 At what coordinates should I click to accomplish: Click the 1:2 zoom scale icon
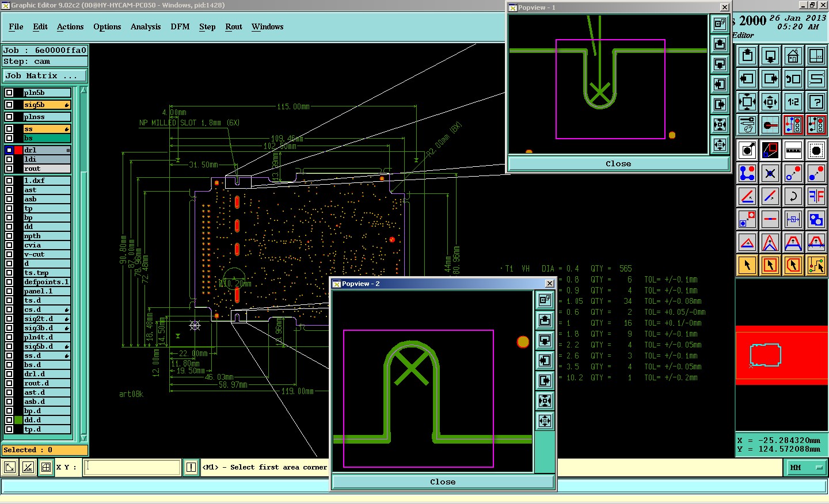[793, 102]
